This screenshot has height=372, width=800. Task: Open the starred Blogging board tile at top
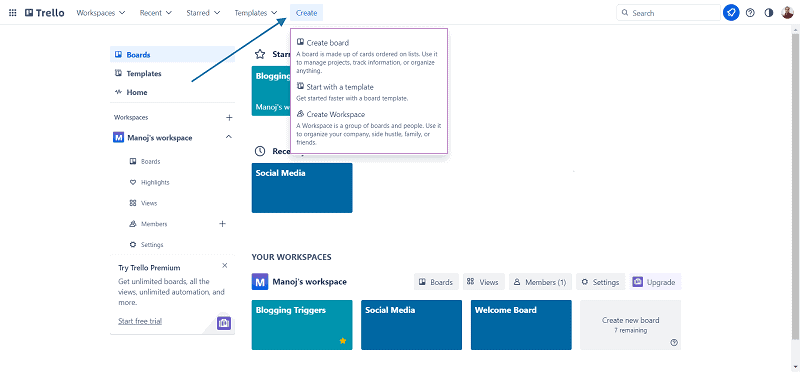click(271, 91)
